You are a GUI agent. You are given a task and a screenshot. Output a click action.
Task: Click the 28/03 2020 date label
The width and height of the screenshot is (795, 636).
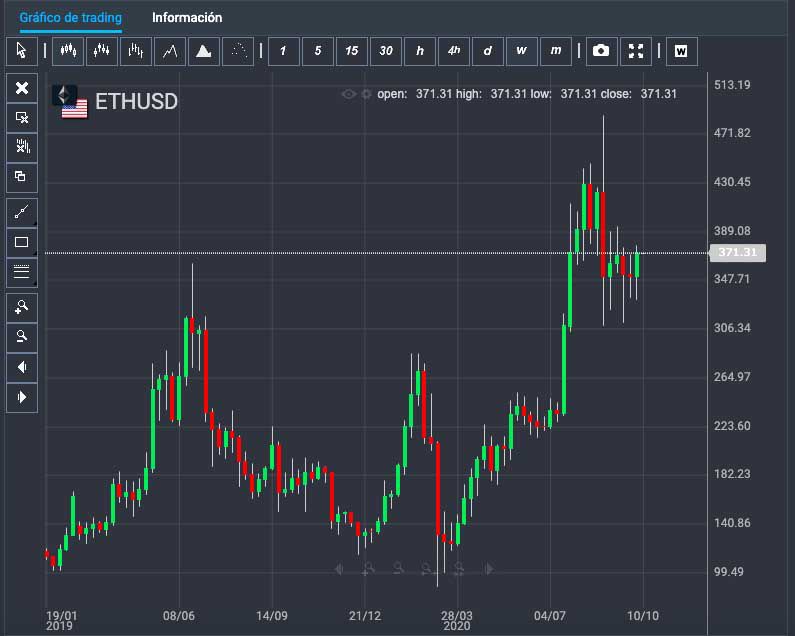pyautogui.click(x=457, y=620)
